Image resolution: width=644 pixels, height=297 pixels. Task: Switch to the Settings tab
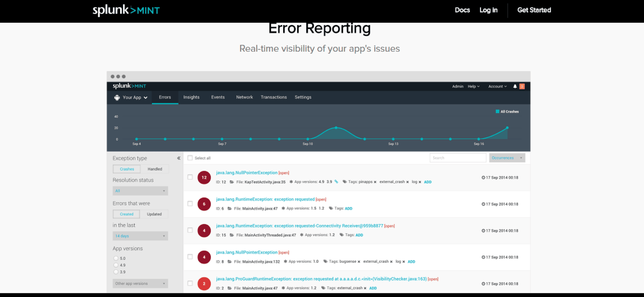point(303,97)
